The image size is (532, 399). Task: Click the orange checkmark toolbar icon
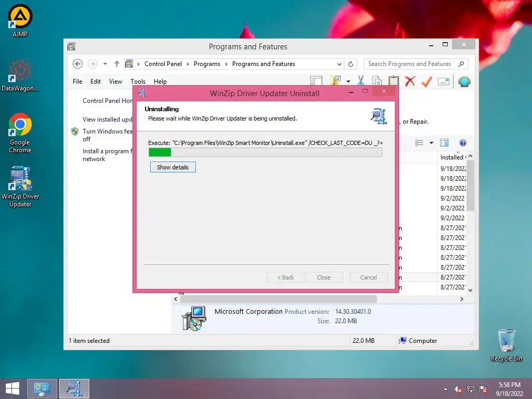coord(427,82)
